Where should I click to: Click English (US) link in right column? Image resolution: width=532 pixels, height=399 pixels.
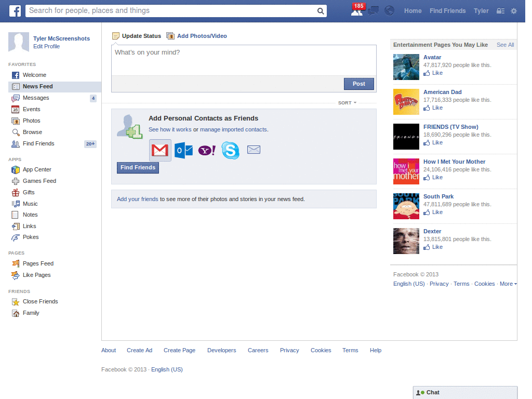409,284
